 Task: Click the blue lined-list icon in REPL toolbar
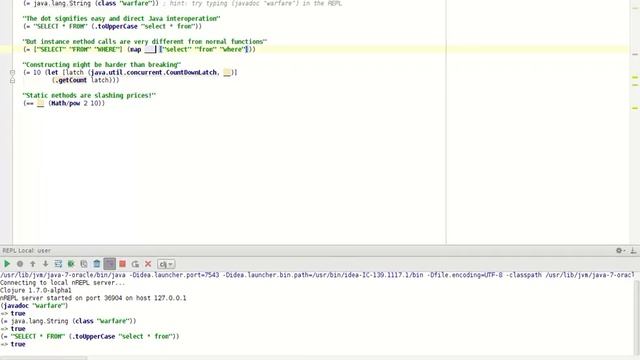(58, 264)
